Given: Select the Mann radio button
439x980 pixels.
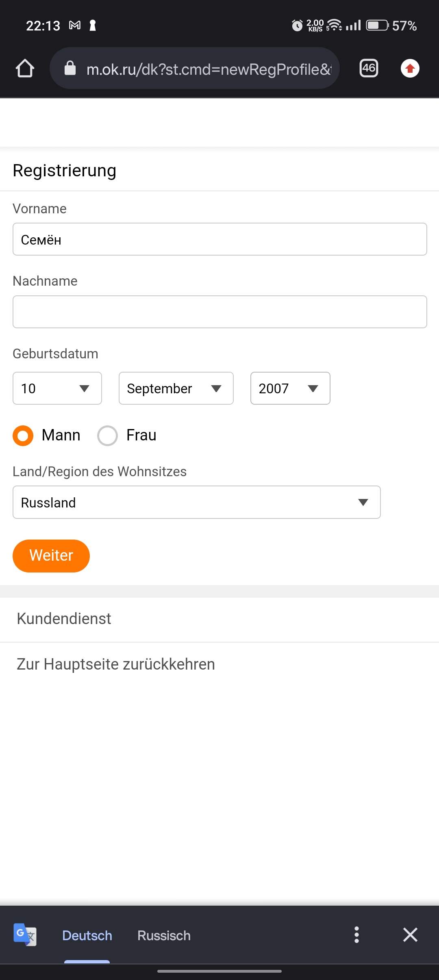Looking at the screenshot, I should click(23, 436).
